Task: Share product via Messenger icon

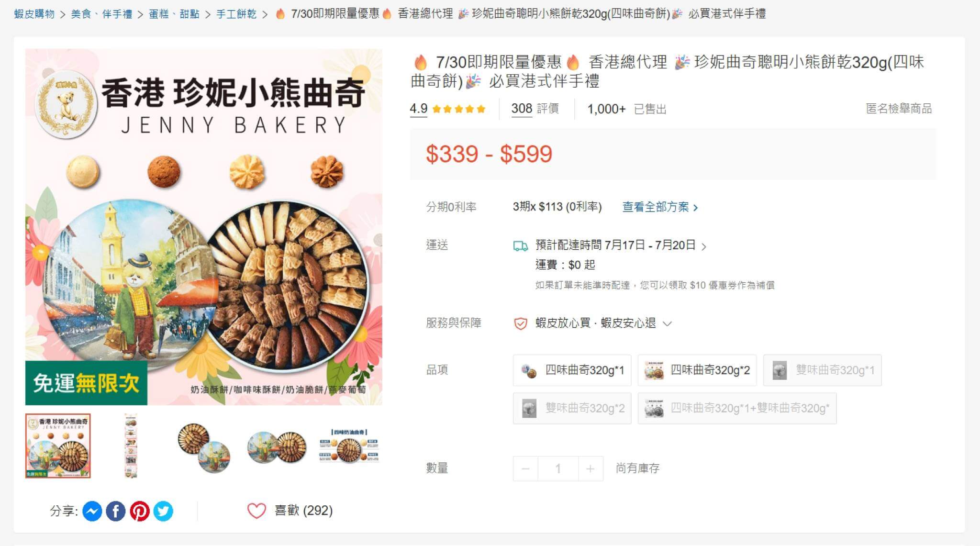Action: [x=92, y=511]
